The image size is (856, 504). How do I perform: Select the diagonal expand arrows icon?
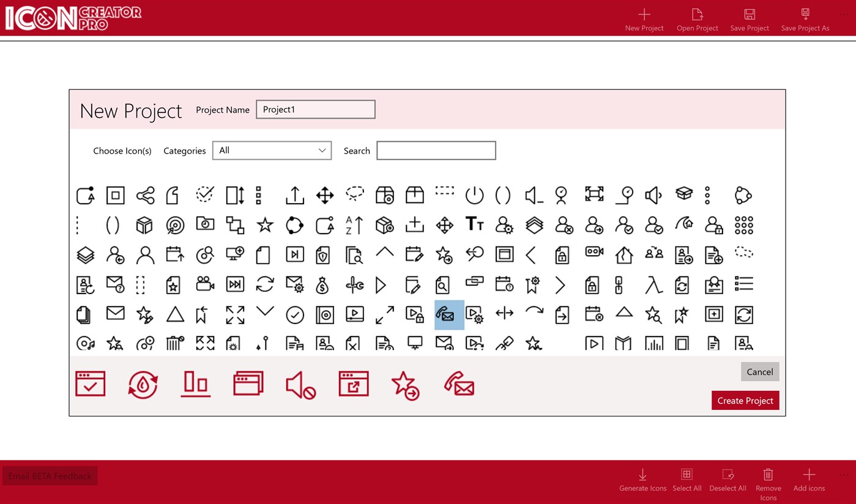click(x=384, y=315)
